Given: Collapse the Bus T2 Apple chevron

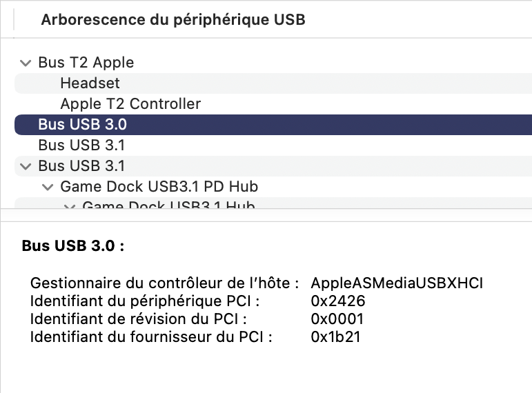Looking at the screenshot, I should coord(26,63).
